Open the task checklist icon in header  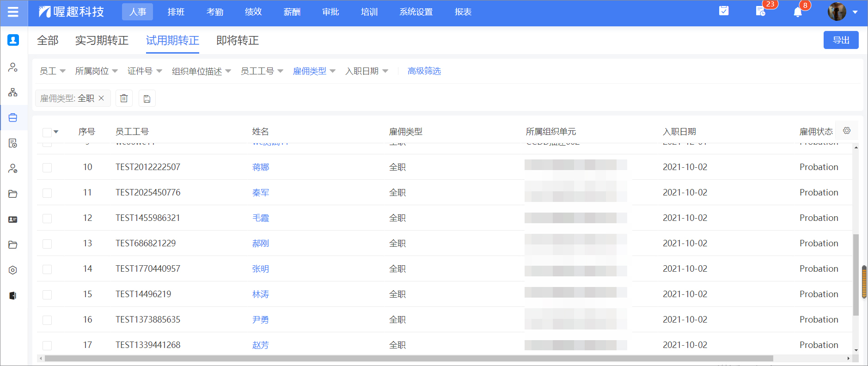pos(724,11)
